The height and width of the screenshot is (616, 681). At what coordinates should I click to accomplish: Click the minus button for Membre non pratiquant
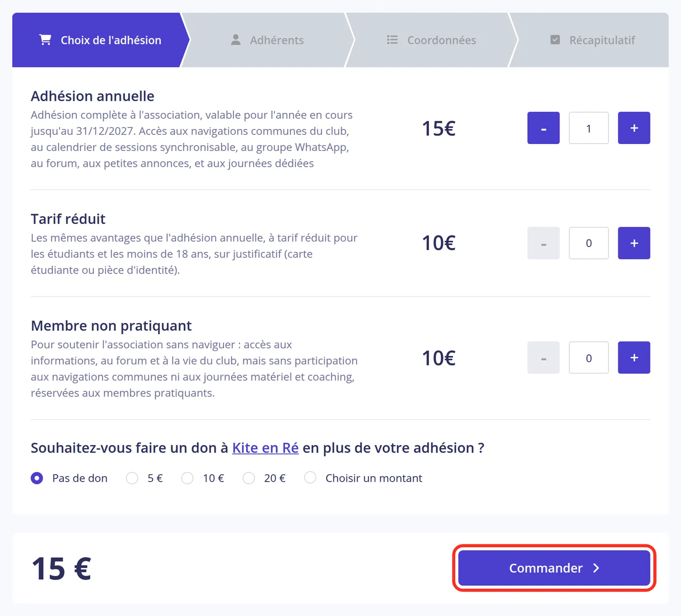[543, 358]
